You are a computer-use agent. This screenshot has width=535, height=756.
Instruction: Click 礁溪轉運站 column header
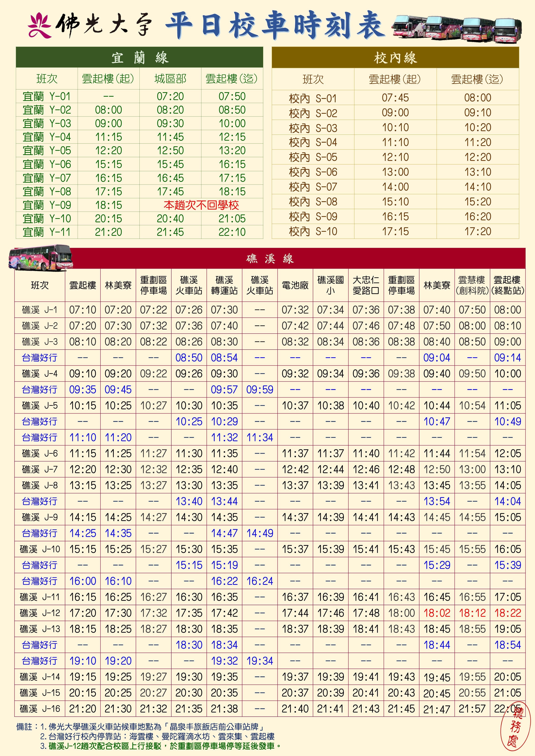224,285
